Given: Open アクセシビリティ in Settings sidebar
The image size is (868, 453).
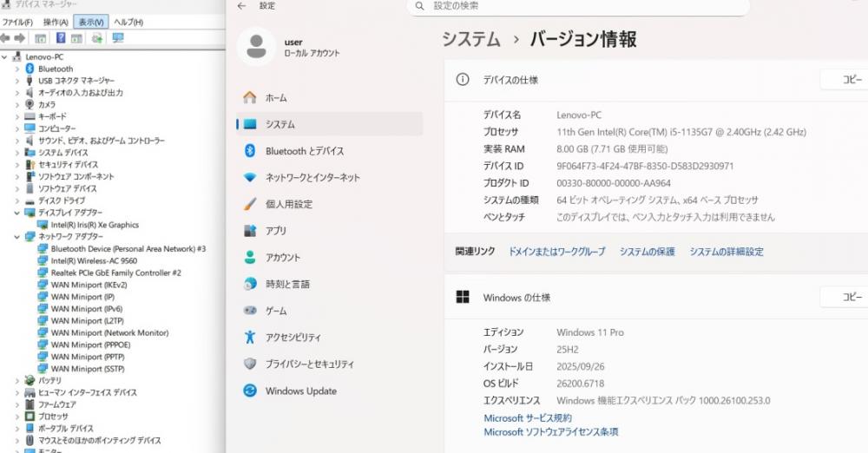Looking at the screenshot, I should pos(329,338).
